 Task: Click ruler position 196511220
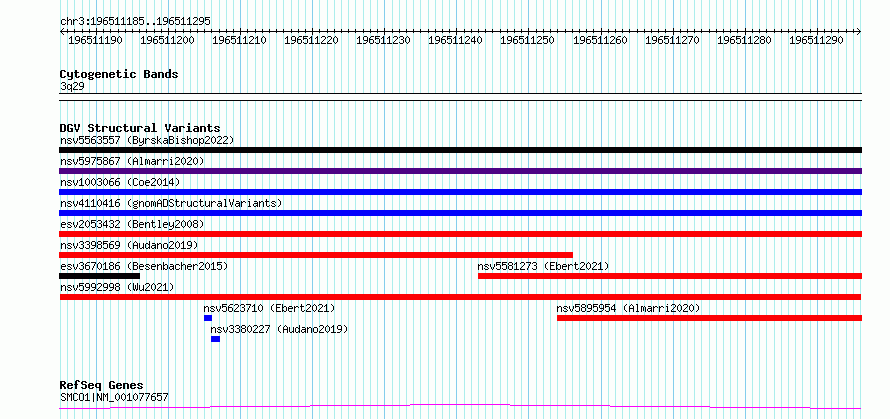pyautogui.click(x=311, y=40)
